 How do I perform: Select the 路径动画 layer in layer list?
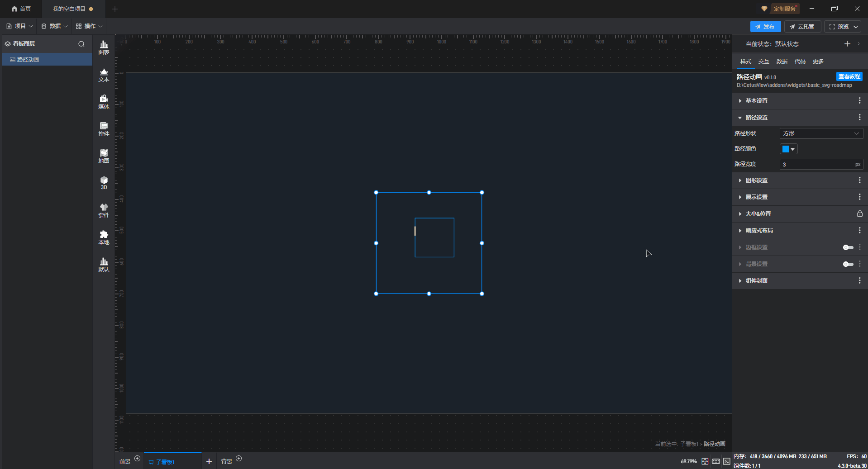[x=47, y=59]
